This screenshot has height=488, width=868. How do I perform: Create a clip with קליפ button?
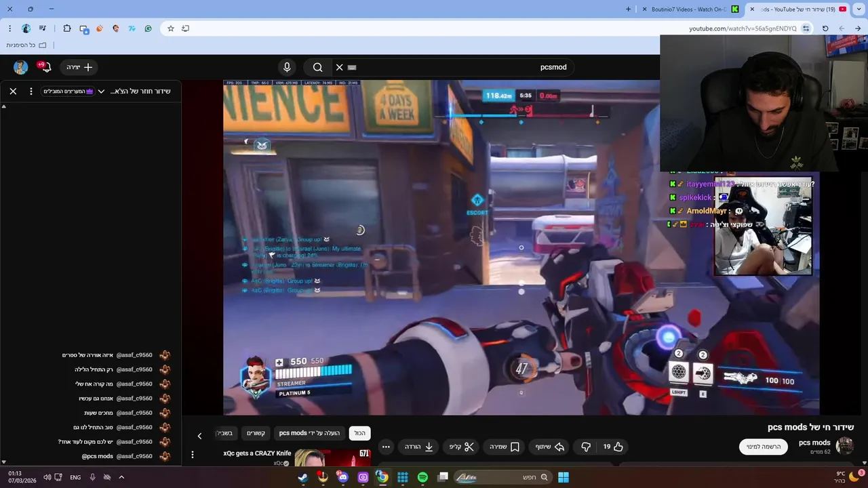click(x=462, y=447)
